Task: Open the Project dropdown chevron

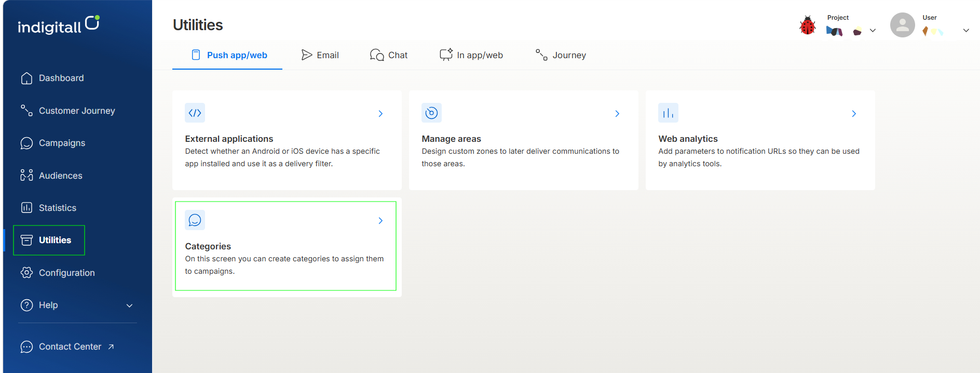Action: 873,31
